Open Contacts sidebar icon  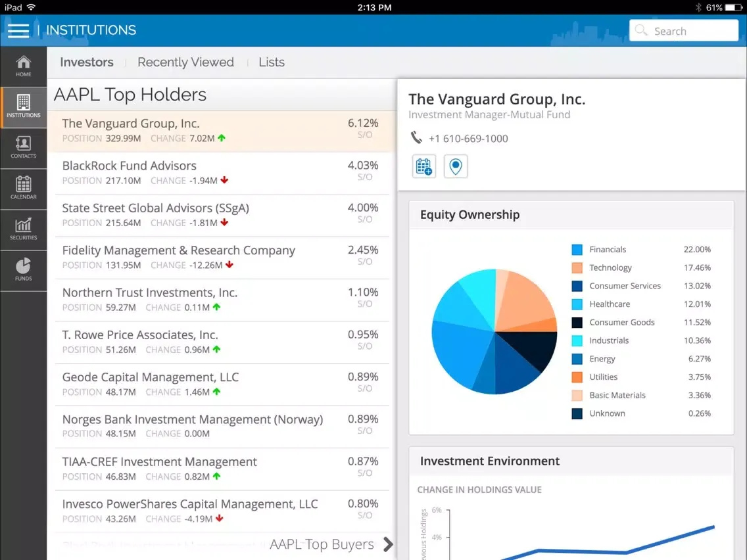tap(24, 148)
